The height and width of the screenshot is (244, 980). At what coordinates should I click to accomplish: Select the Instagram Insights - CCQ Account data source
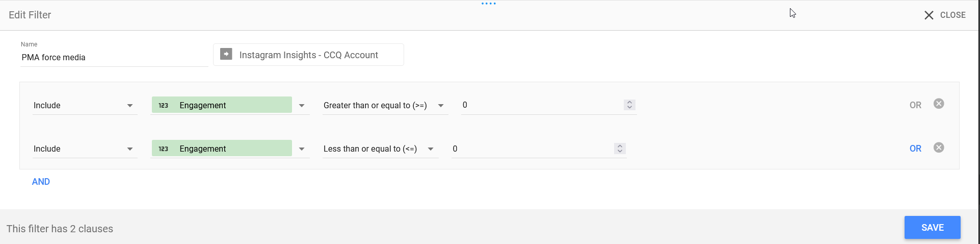click(308, 55)
